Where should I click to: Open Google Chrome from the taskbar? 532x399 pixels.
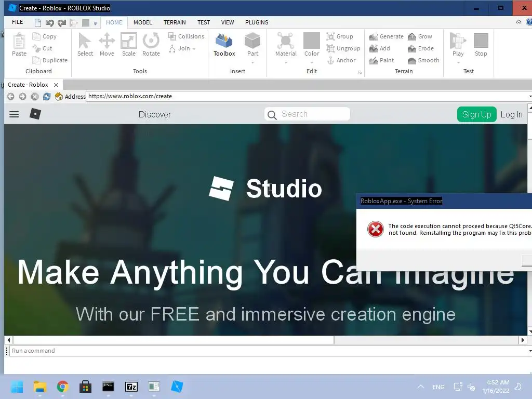(x=62, y=387)
